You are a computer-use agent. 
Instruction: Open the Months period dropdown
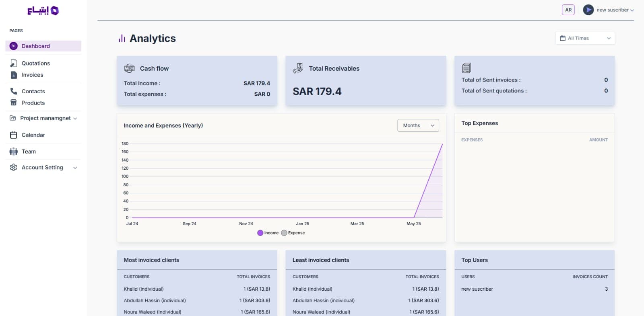tap(418, 125)
